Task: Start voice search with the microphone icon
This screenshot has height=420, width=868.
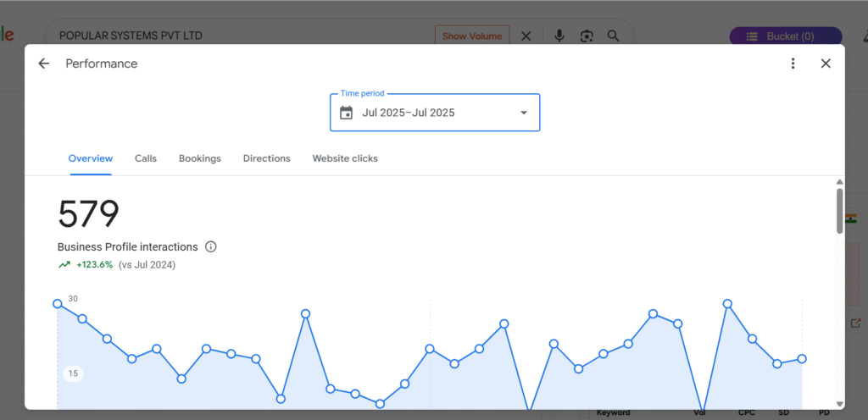Action: tap(559, 36)
